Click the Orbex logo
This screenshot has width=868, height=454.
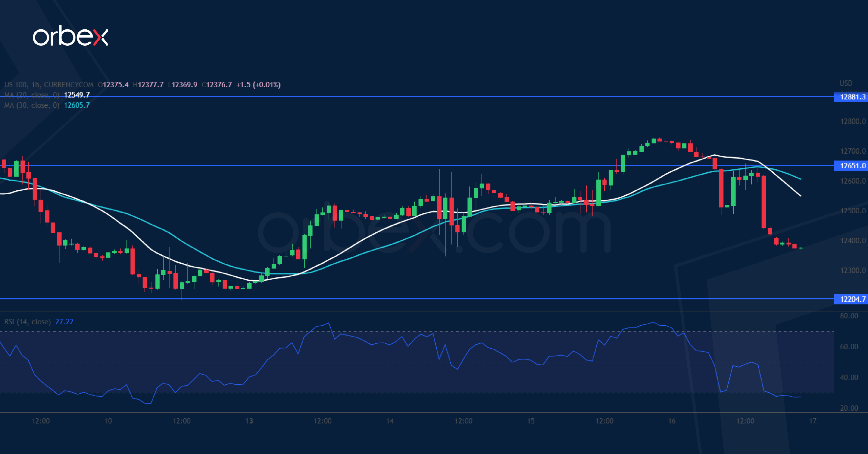coord(70,36)
